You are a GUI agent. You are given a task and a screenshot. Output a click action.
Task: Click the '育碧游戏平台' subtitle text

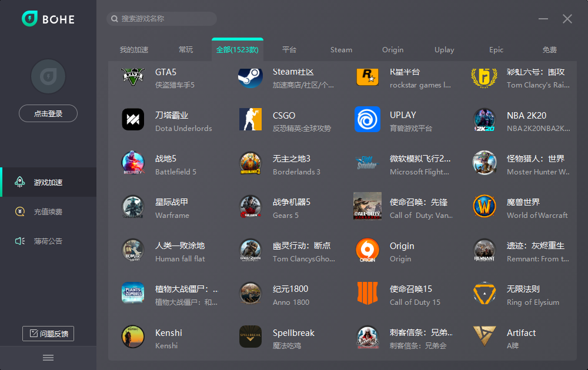[x=411, y=129]
